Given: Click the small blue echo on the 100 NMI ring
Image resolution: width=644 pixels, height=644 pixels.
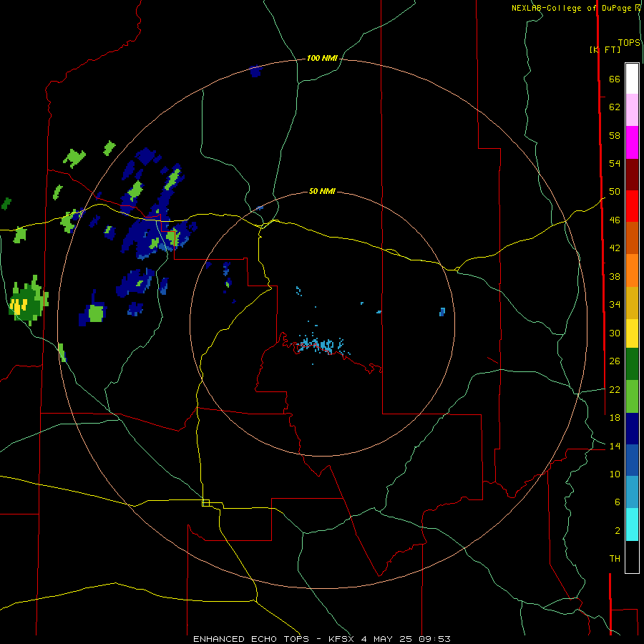Looking at the screenshot, I should 256,72.
